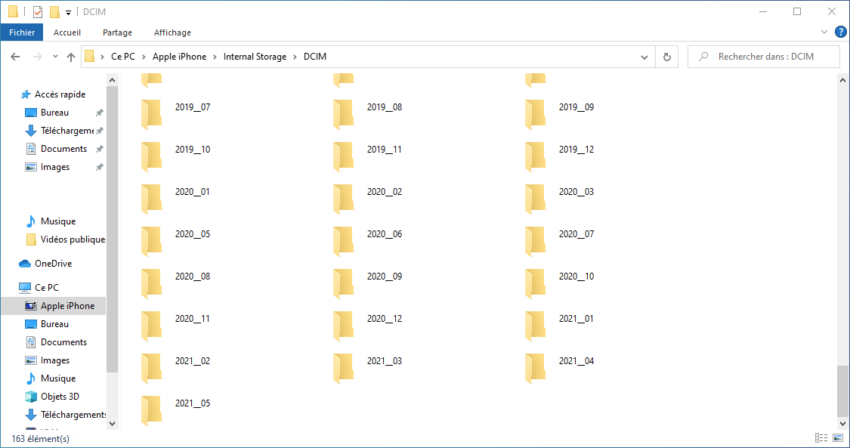Switch to large icons view in status bar
Image resolution: width=850 pixels, height=448 pixels.
point(838,438)
